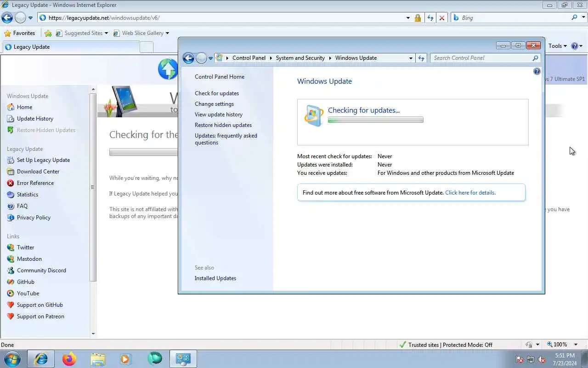Open Windows Explorer folder in taskbar

[98, 359]
